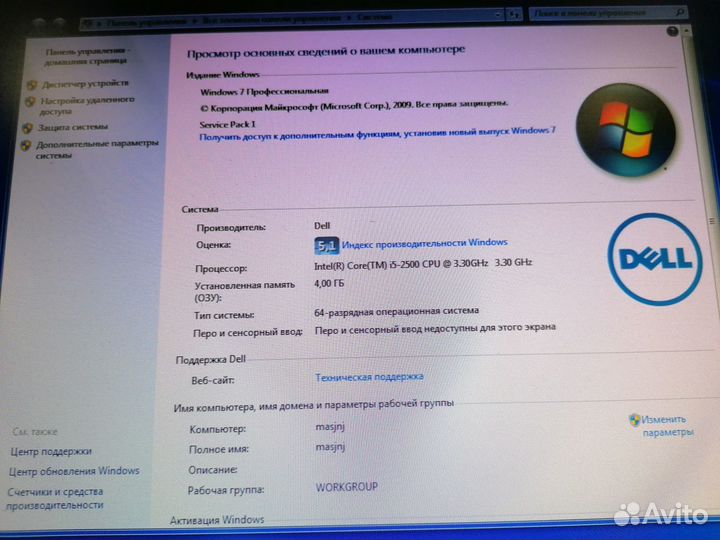Click the help question mark icon
720x540 pixels.
[672, 31]
